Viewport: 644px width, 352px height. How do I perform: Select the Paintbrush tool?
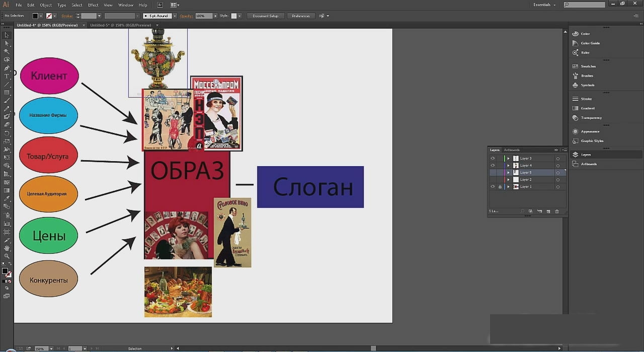pyautogui.click(x=7, y=101)
